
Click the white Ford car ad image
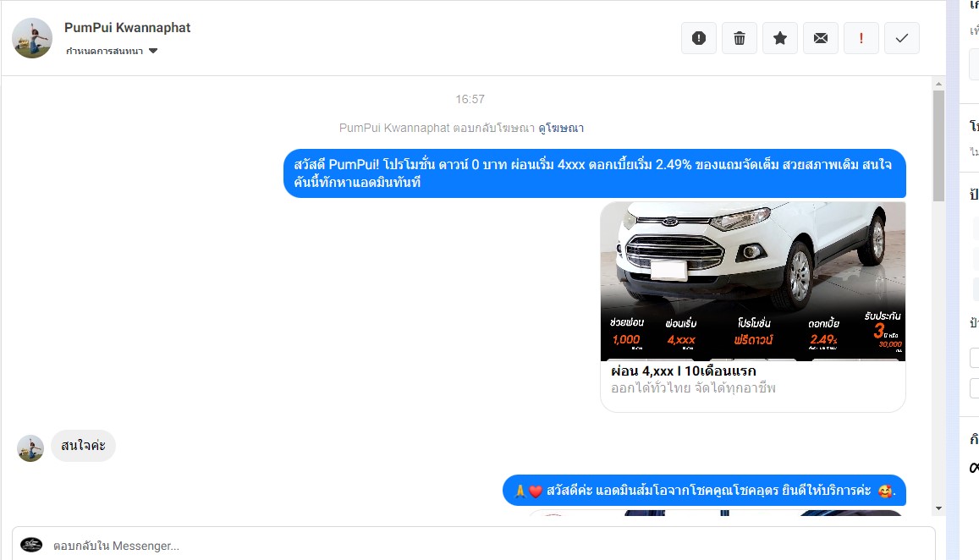click(752, 281)
